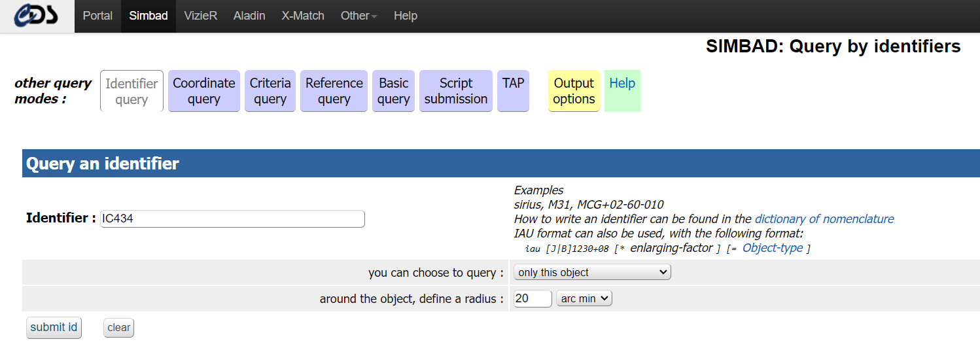Open X-Match navigation link
The height and width of the screenshot is (352, 980).
click(x=303, y=16)
